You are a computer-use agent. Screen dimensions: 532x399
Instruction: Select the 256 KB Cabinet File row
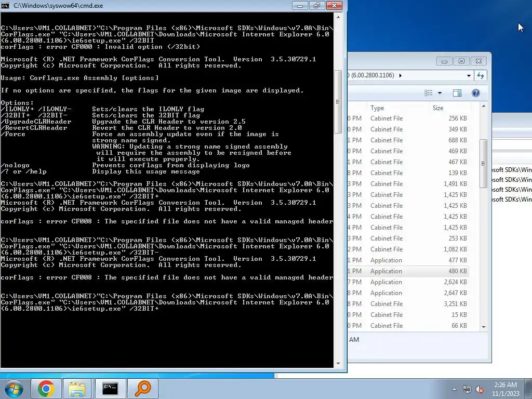408,118
